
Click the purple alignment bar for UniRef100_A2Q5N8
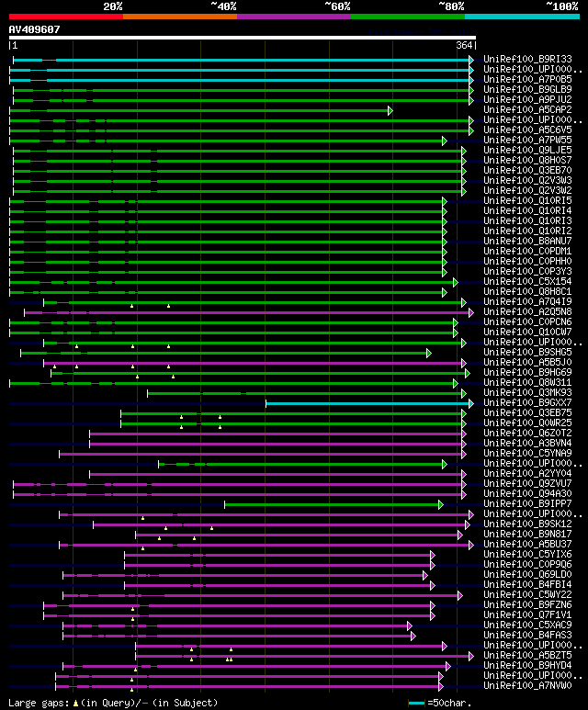coord(248,312)
